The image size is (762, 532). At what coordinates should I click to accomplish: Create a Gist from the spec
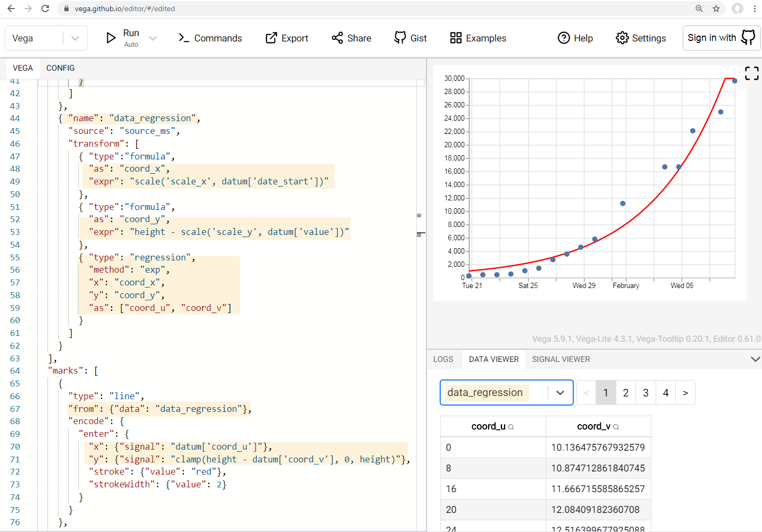click(x=410, y=38)
